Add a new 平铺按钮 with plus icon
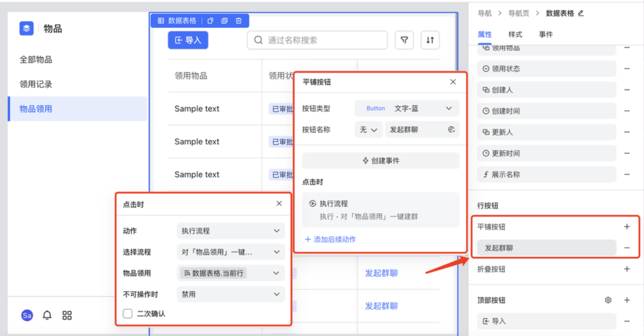This screenshot has width=644, height=336. (627, 227)
